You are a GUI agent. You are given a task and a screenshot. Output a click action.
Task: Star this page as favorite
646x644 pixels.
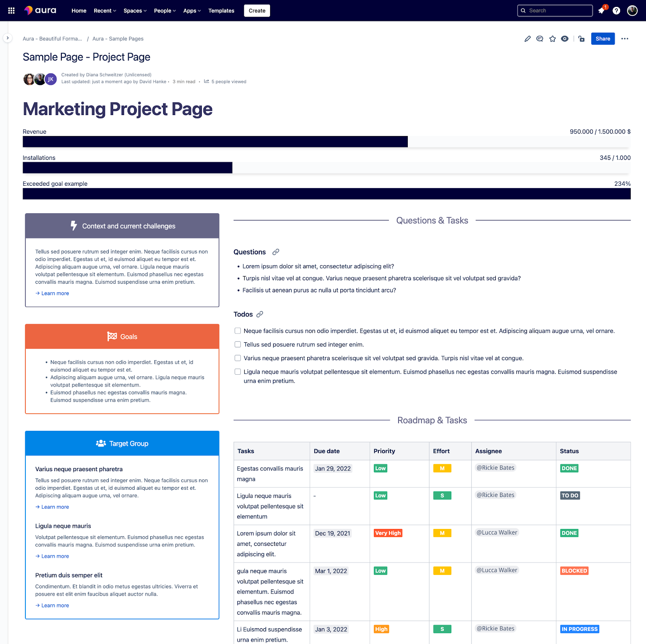tap(552, 39)
